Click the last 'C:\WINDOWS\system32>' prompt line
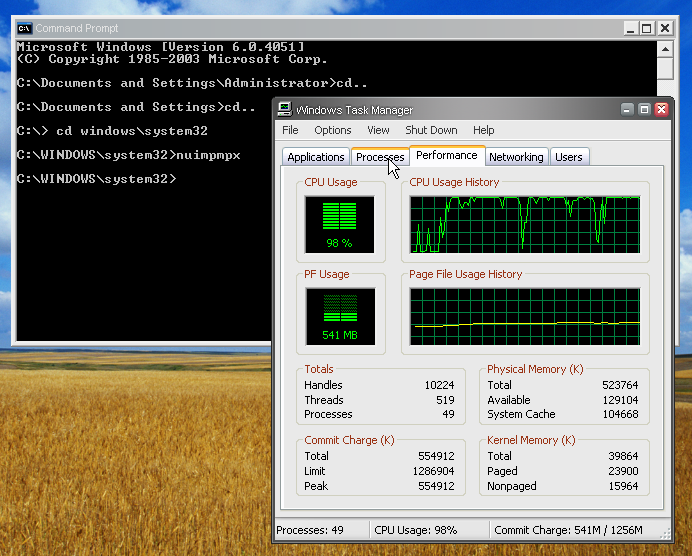 (96, 179)
